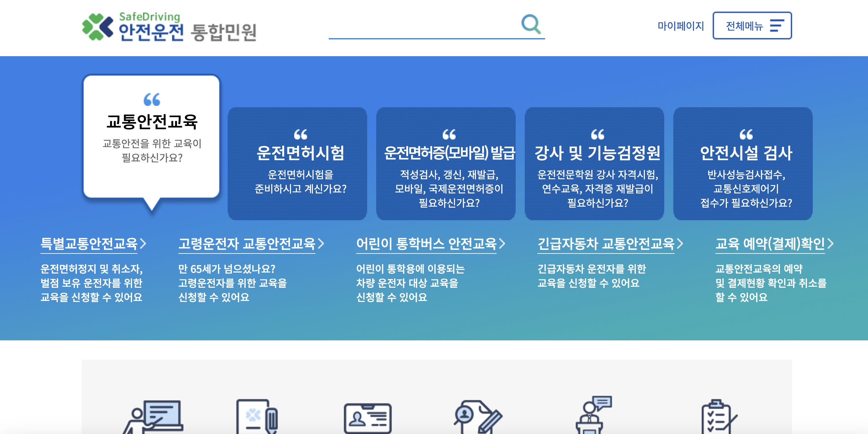This screenshot has width=868, height=434.
Task: Click the magnifying glass search icon
Action: pos(531,24)
